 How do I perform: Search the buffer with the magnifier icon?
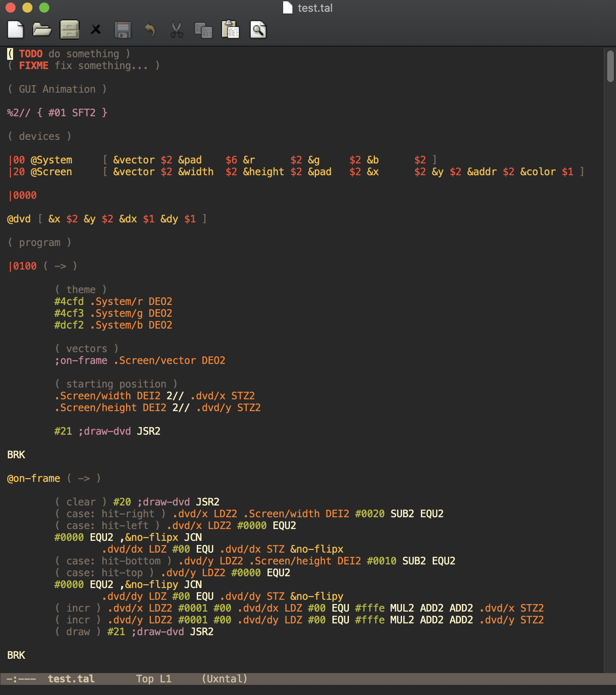click(x=258, y=30)
